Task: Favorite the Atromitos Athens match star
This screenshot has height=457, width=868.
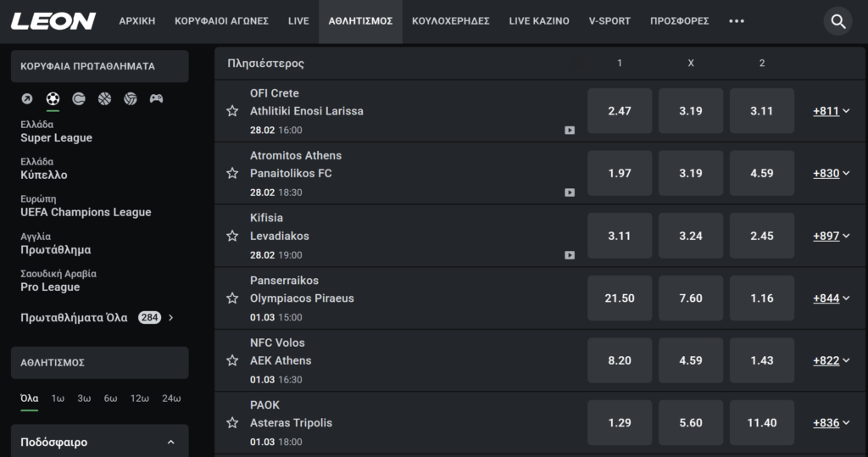Action: 232,173
